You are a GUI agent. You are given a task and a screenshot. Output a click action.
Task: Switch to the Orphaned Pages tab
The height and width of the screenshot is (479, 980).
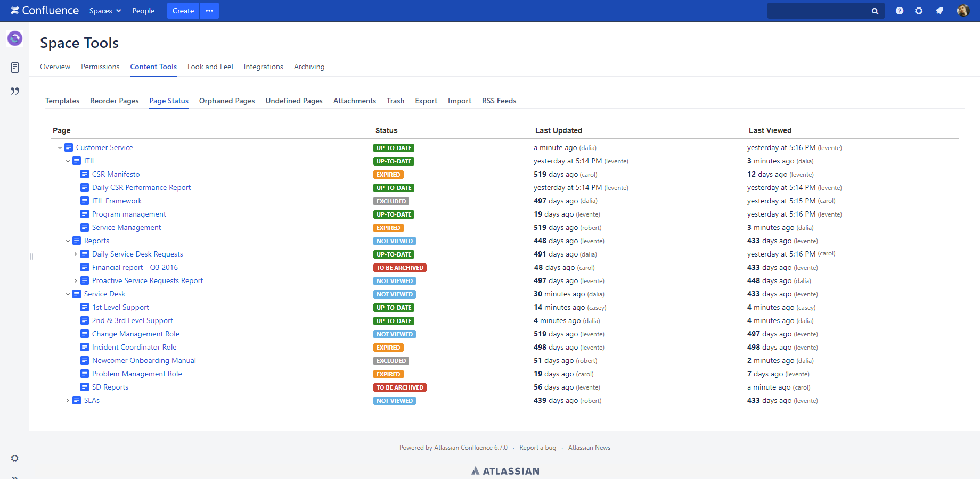227,101
